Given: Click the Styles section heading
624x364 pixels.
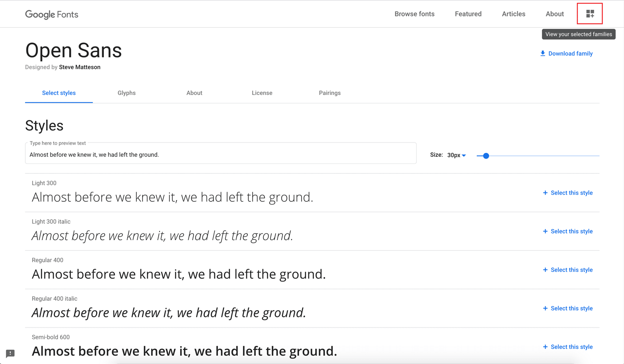Looking at the screenshot, I should coord(44,126).
